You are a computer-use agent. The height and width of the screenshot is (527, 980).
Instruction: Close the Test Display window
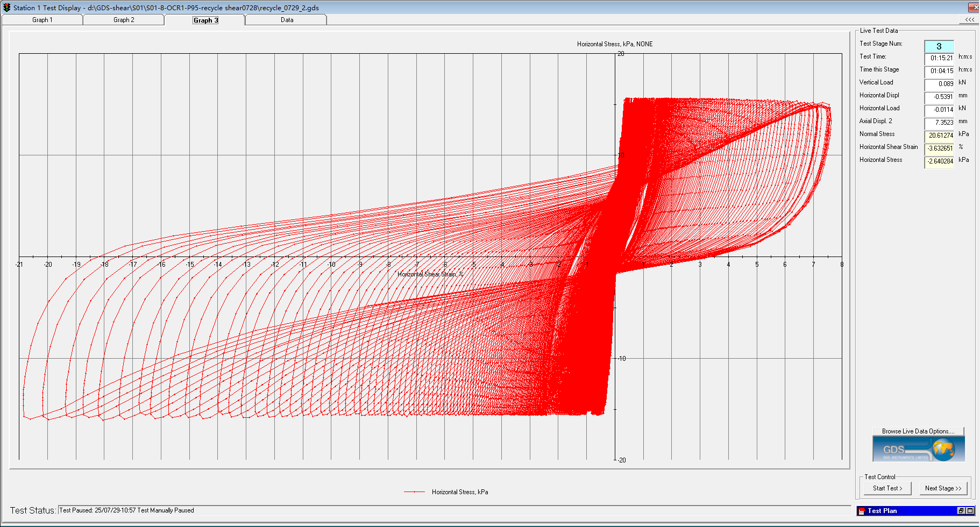[975, 8]
